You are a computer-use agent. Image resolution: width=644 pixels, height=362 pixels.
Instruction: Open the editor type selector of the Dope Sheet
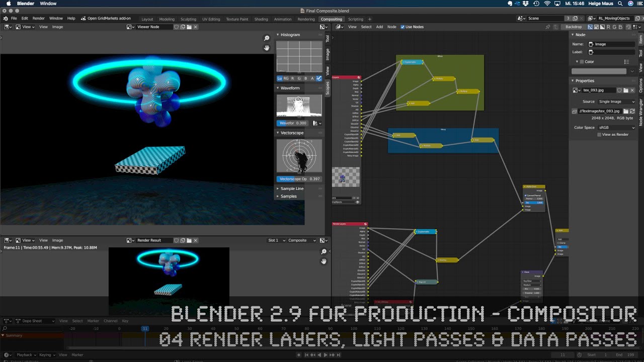click(x=7, y=321)
